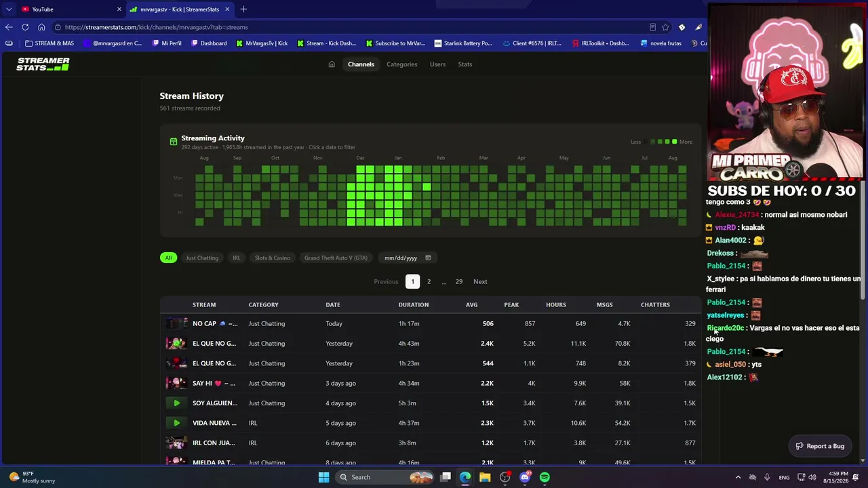
Task: Reload the page with the refresh icon
Action: (25, 27)
